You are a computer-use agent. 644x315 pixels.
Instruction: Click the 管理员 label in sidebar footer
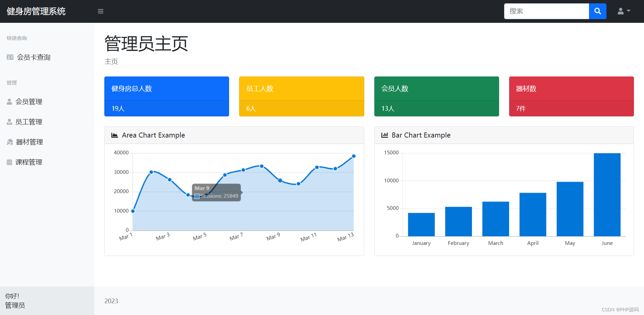click(15, 305)
